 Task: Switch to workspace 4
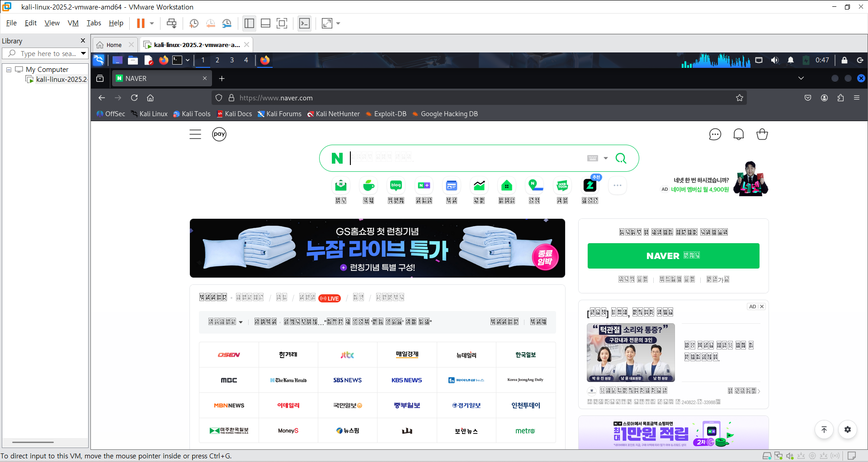click(246, 60)
